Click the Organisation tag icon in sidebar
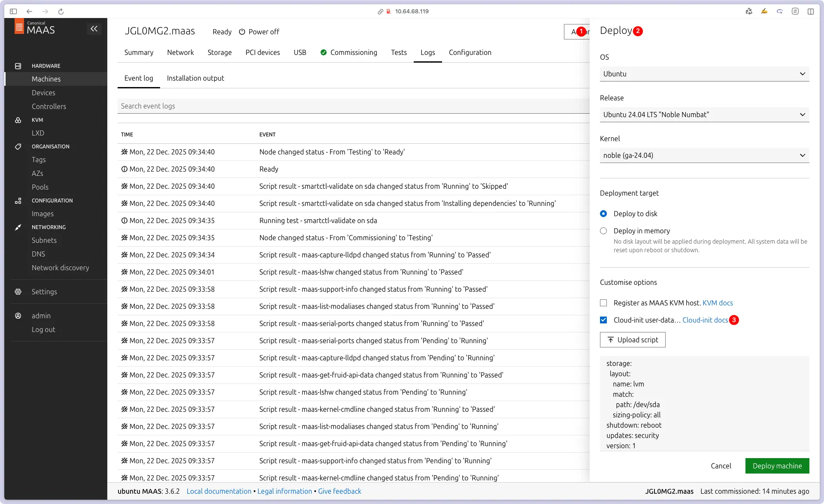The image size is (824, 504). 18,147
